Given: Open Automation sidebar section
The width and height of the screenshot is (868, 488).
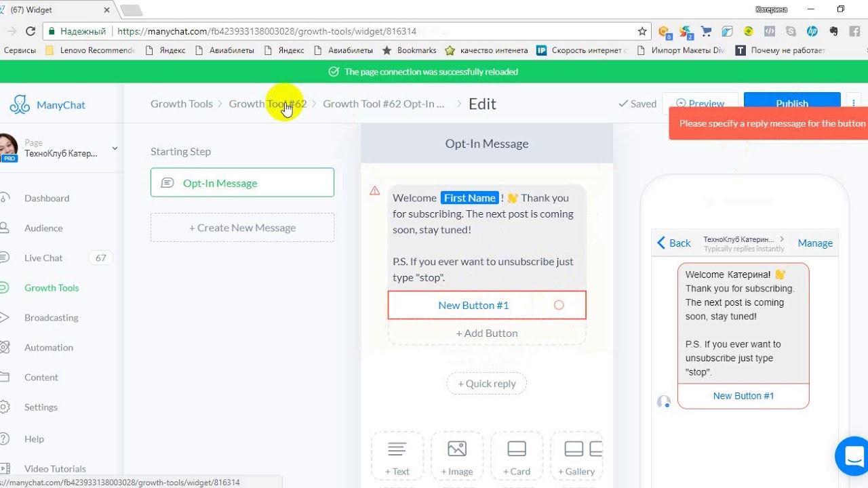Looking at the screenshot, I should point(49,347).
